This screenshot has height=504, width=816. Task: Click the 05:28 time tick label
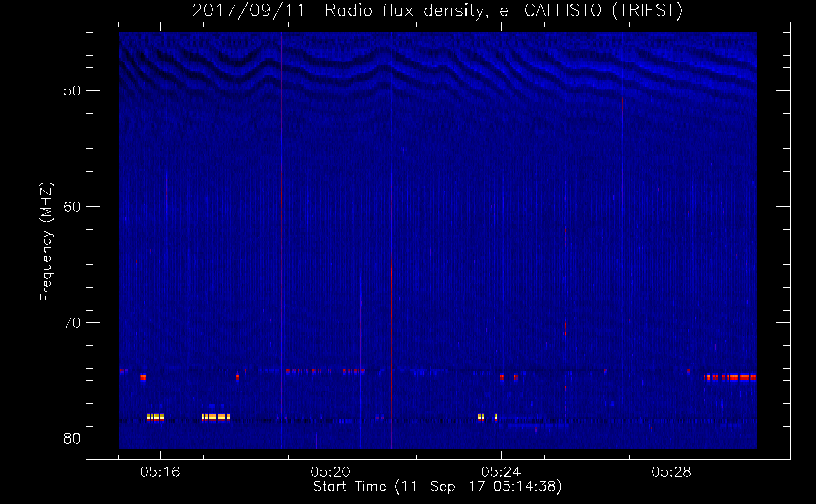671,472
